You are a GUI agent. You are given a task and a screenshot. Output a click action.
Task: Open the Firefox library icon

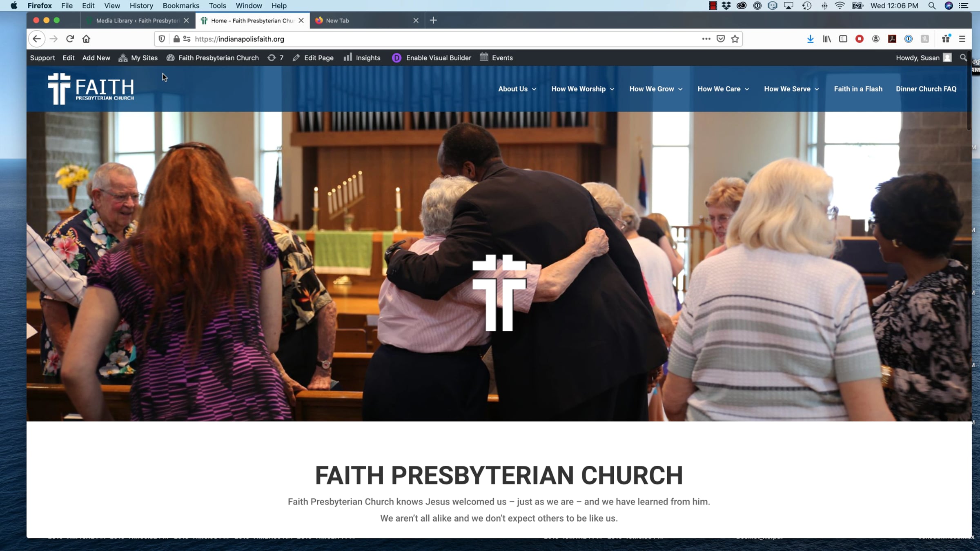827,39
